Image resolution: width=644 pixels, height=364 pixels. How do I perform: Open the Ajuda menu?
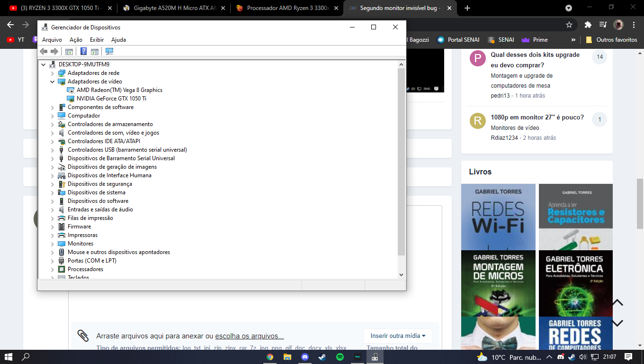point(118,40)
